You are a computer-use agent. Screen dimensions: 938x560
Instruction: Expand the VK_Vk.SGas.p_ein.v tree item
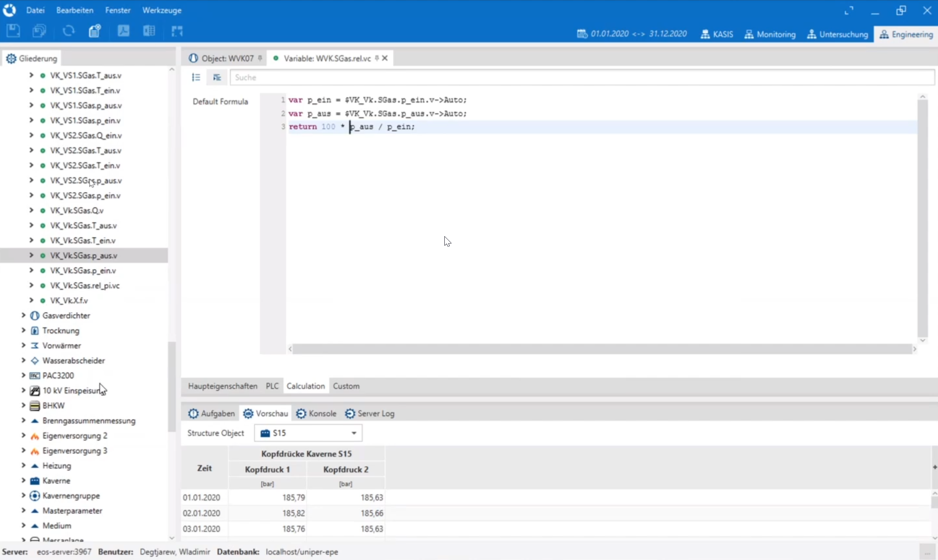pos(31,270)
